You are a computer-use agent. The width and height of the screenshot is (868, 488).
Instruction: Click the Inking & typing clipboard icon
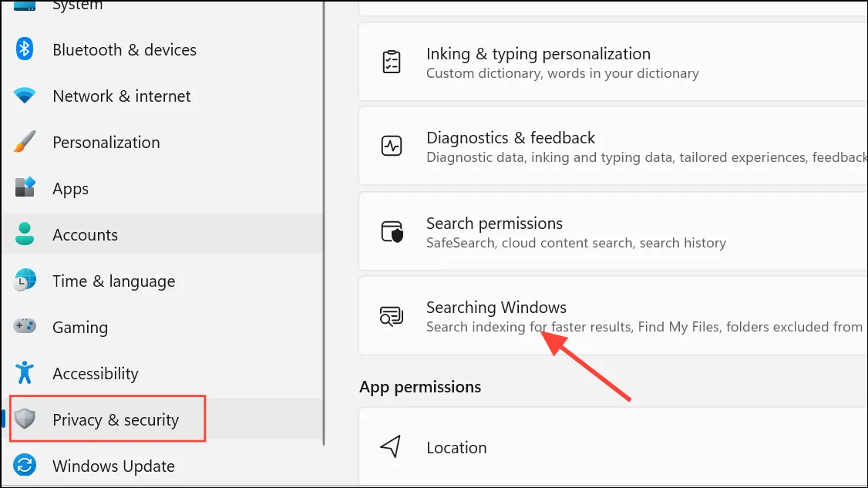pyautogui.click(x=392, y=62)
